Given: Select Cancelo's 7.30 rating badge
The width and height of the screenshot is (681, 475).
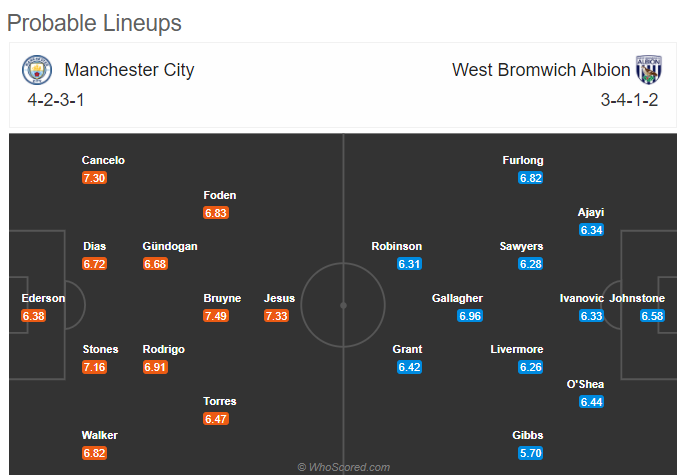Looking at the screenshot, I should [94, 178].
